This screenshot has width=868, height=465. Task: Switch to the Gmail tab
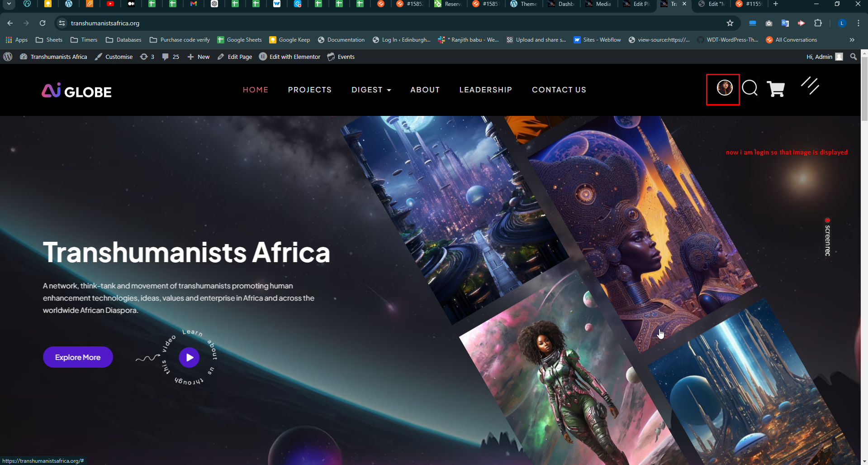tap(194, 4)
